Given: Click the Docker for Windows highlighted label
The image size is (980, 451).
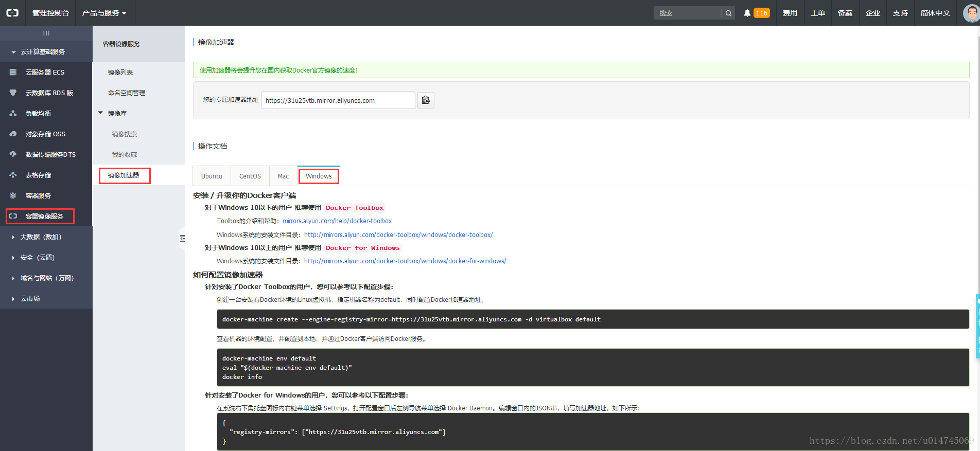Looking at the screenshot, I should coord(362,248).
